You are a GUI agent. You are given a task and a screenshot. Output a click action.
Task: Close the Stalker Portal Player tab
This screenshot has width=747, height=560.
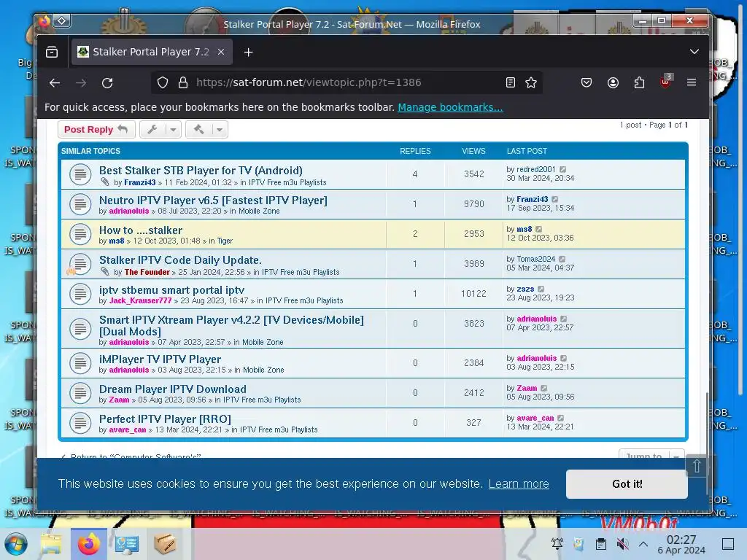coord(221,52)
